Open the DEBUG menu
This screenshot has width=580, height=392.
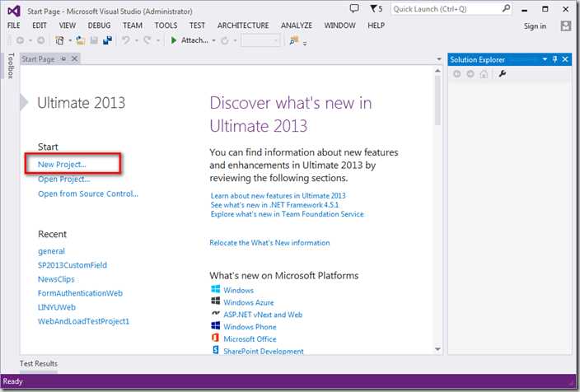pyautogui.click(x=99, y=26)
